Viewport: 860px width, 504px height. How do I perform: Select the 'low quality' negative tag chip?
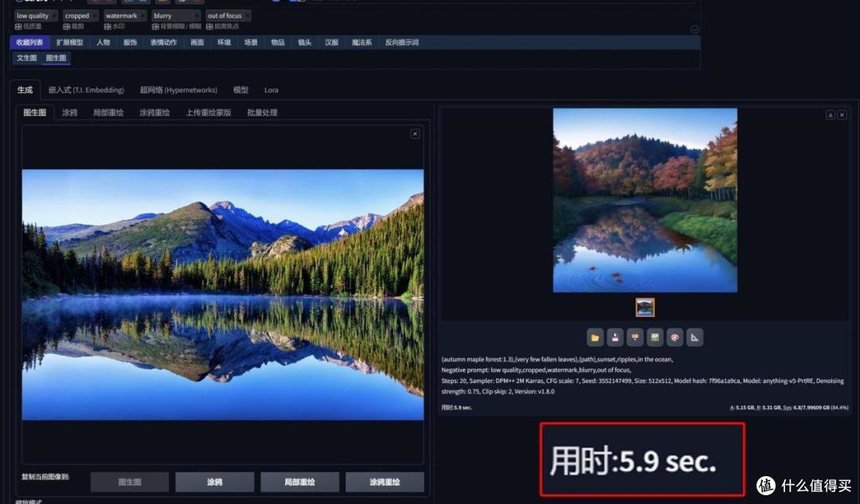(x=35, y=16)
